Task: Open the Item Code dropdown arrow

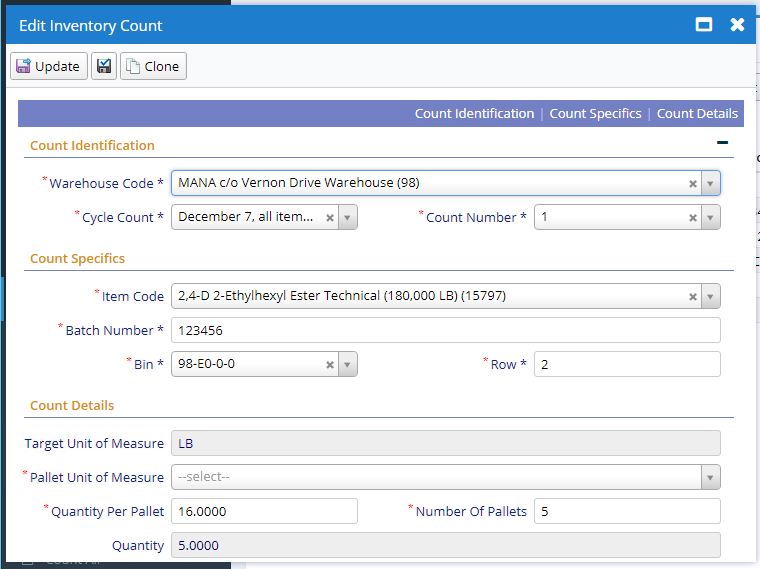Action: [710, 297]
